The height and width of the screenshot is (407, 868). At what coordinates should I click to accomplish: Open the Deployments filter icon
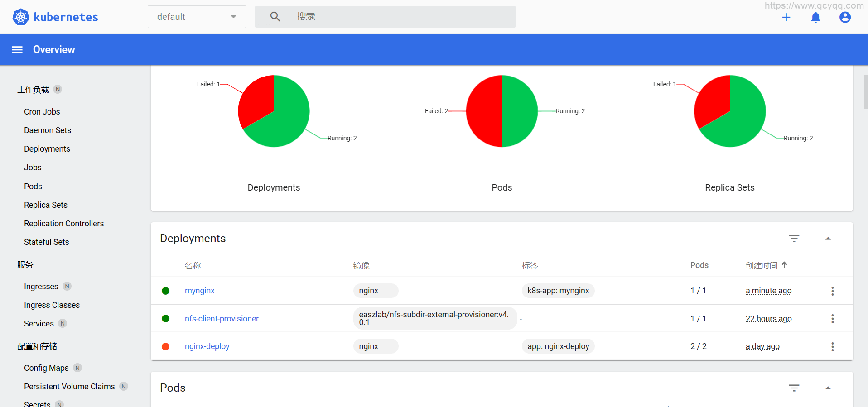tap(794, 239)
